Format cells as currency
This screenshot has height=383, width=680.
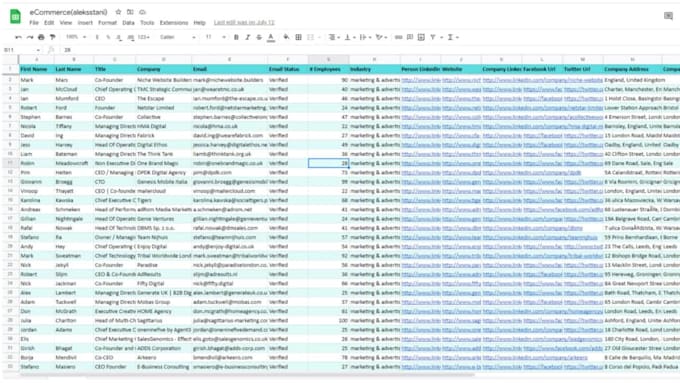coord(97,37)
